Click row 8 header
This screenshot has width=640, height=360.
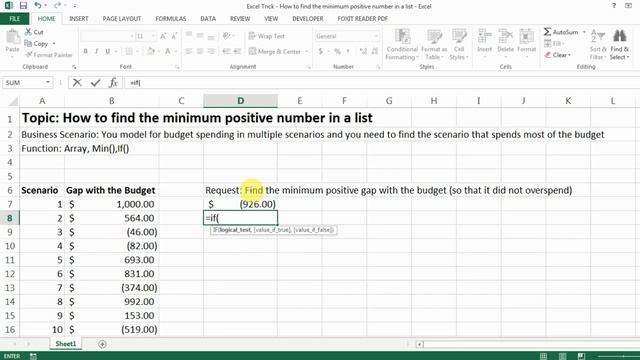tap(10, 218)
